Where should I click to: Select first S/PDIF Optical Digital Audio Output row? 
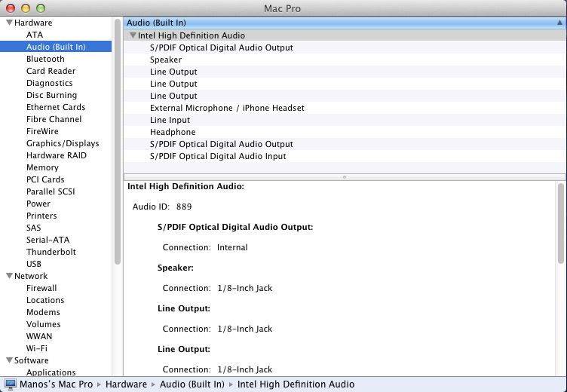345,47
